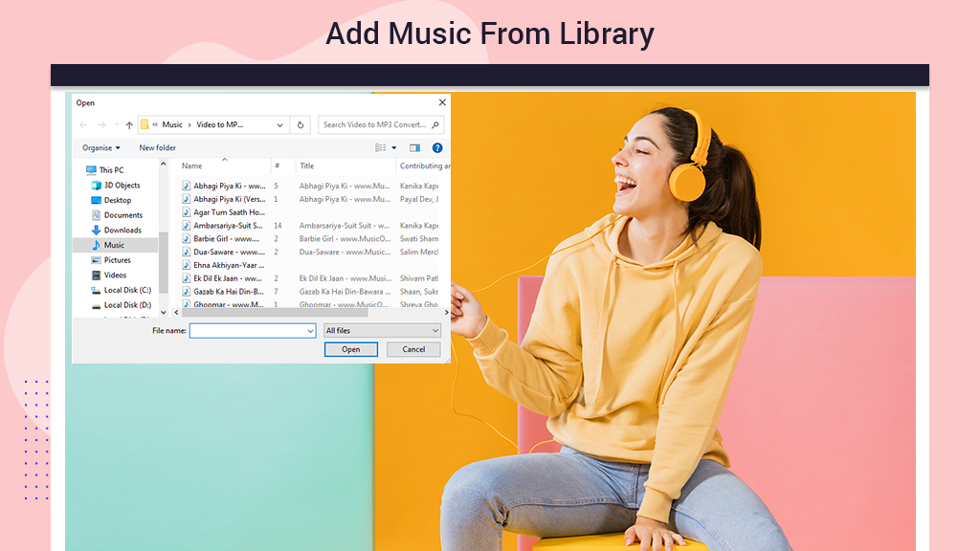Select file 'Abhagi Piya Ki - ww...'

click(230, 187)
